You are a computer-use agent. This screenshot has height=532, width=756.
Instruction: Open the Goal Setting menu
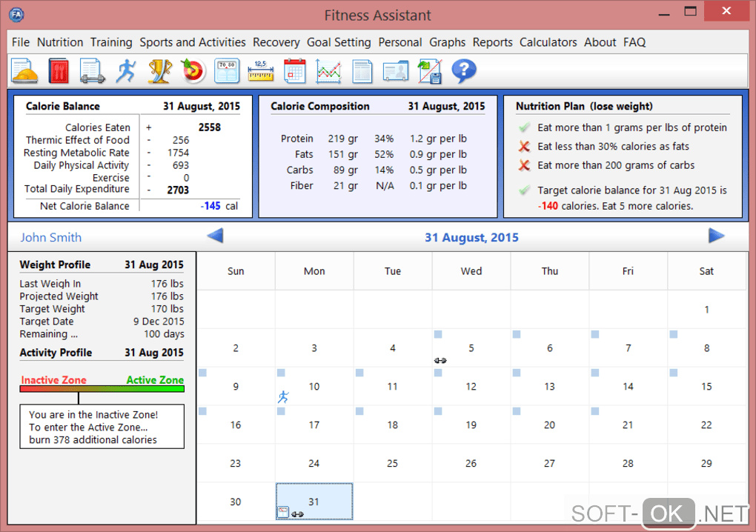click(339, 42)
